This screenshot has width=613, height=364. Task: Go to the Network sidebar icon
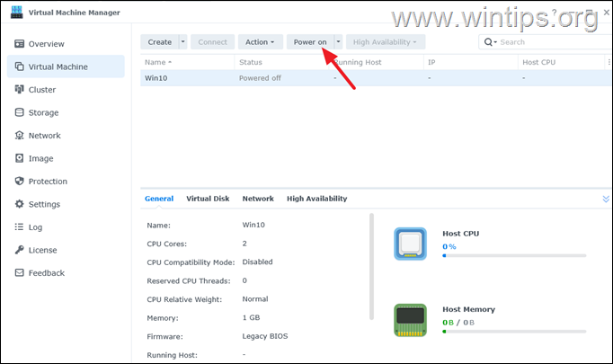[20, 136]
